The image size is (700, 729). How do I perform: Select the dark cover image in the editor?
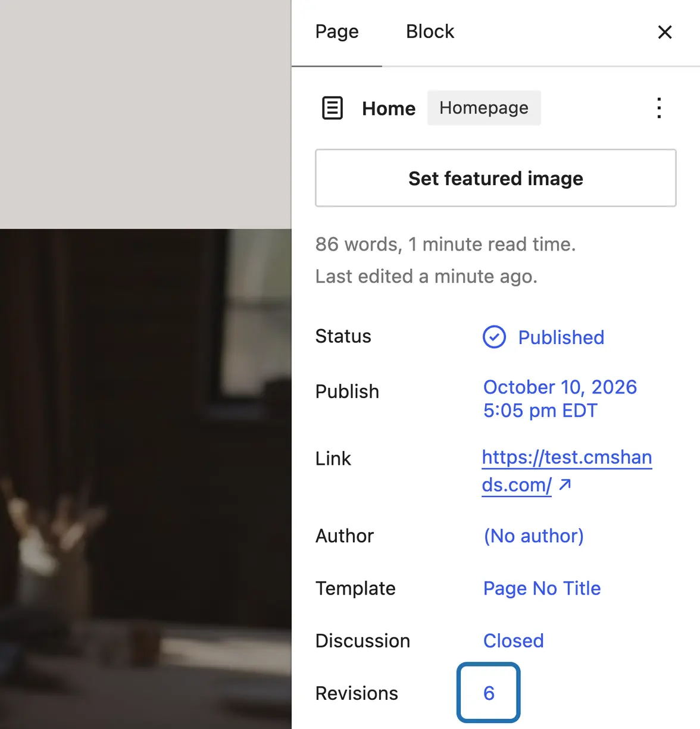145,478
